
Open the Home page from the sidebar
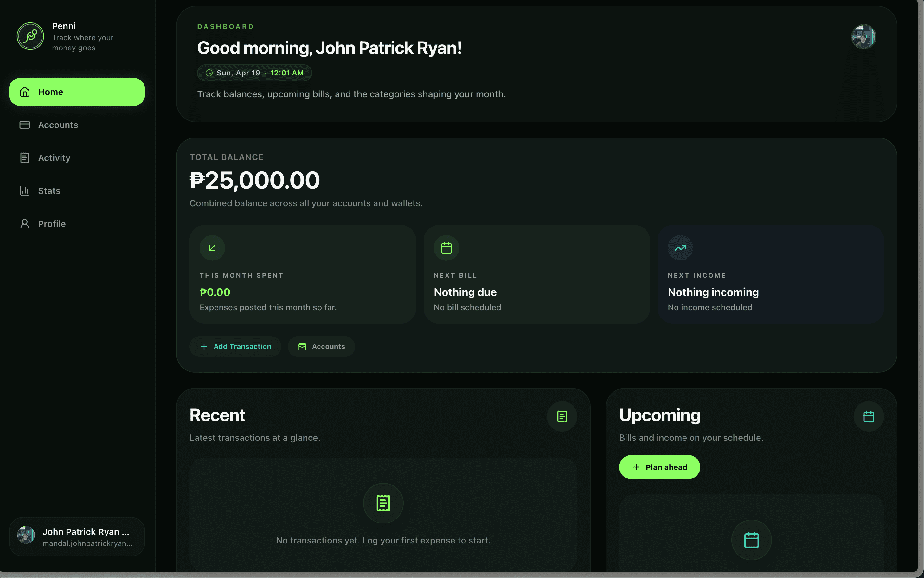coord(77,92)
